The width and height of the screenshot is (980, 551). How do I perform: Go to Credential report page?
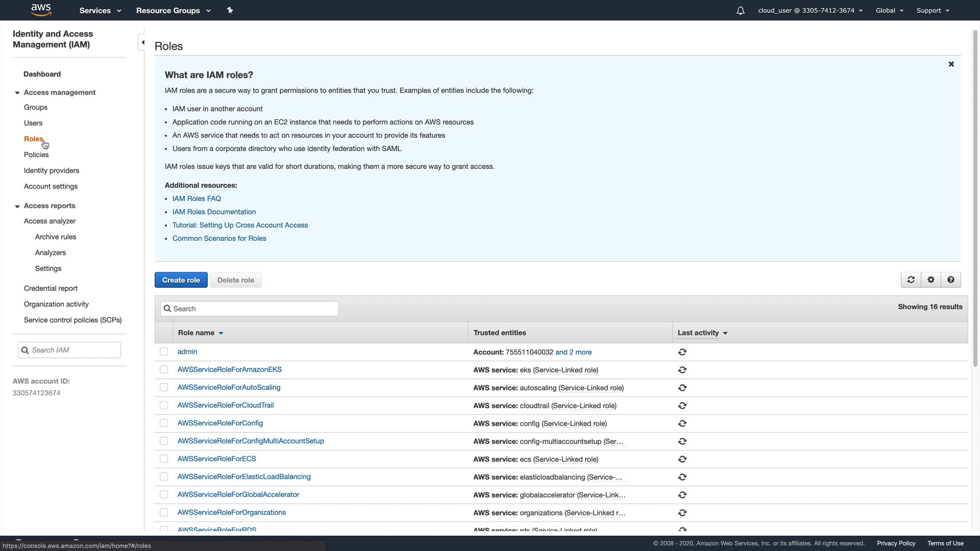[x=51, y=288]
